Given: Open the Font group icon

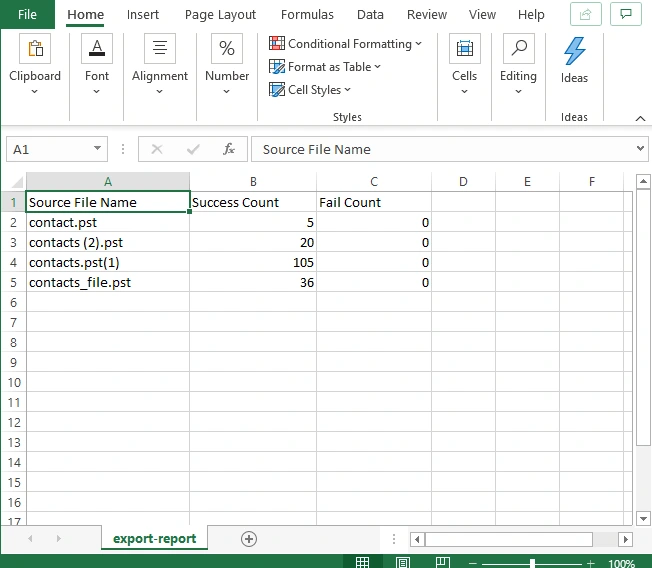Looking at the screenshot, I should tap(97, 49).
